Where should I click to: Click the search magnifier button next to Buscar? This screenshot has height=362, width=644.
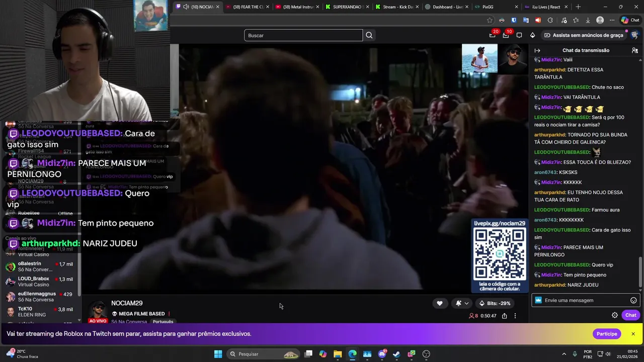[x=369, y=35]
